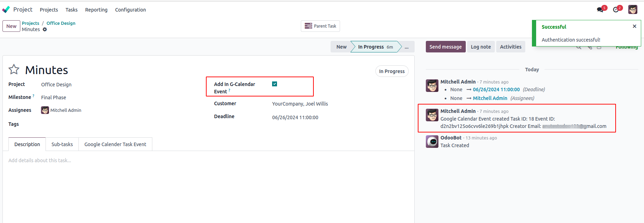Open the activities clock icon

(616, 9)
